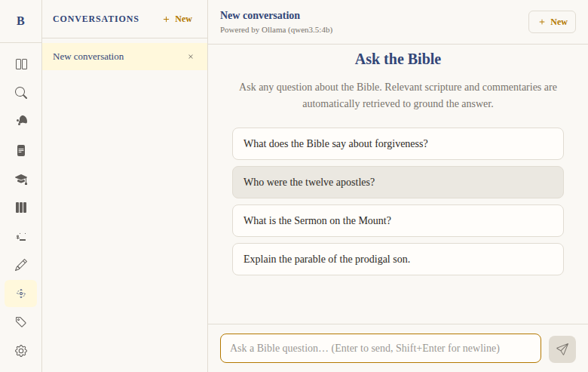Click 'Explain the parable of the prodigal son.'
This screenshot has width=588, height=372.
click(397, 259)
